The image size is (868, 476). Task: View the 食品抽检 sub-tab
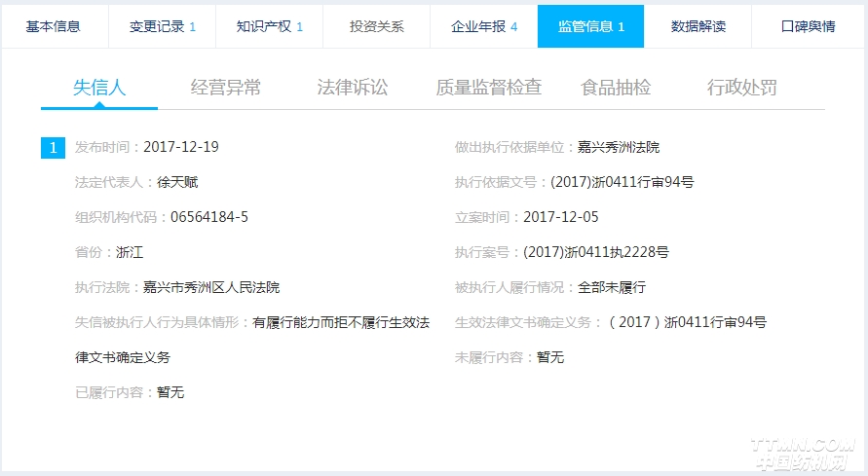tap(616, 88)
